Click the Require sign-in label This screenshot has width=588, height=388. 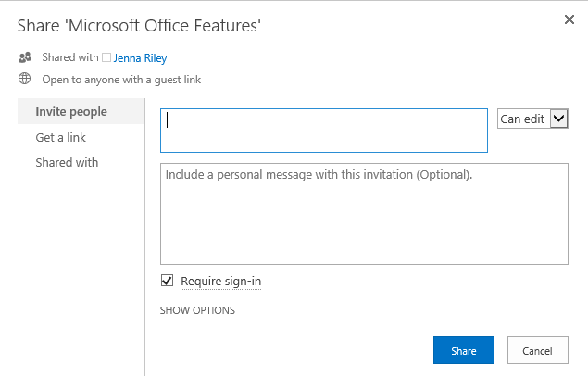point(221,282)
